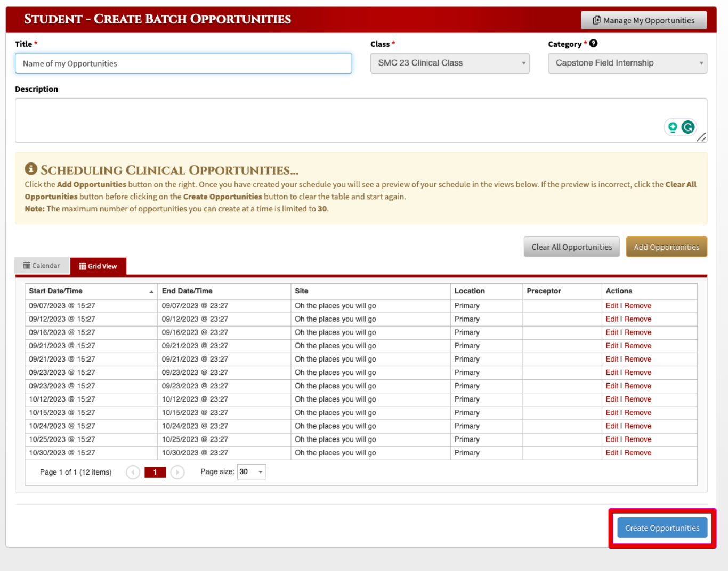Open Manage My Opportunities
This screenshot has height=571, width=728.
644,20
